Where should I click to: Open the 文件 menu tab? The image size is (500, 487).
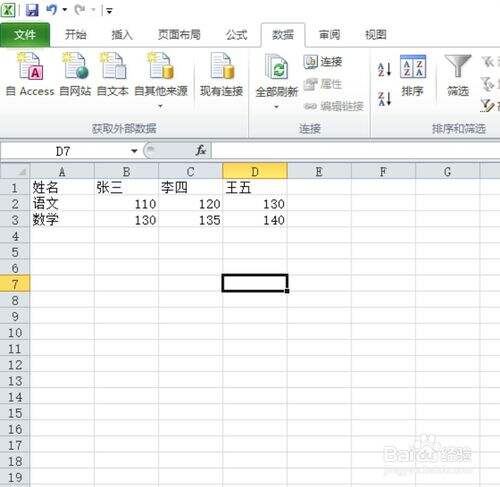(25, 35)
